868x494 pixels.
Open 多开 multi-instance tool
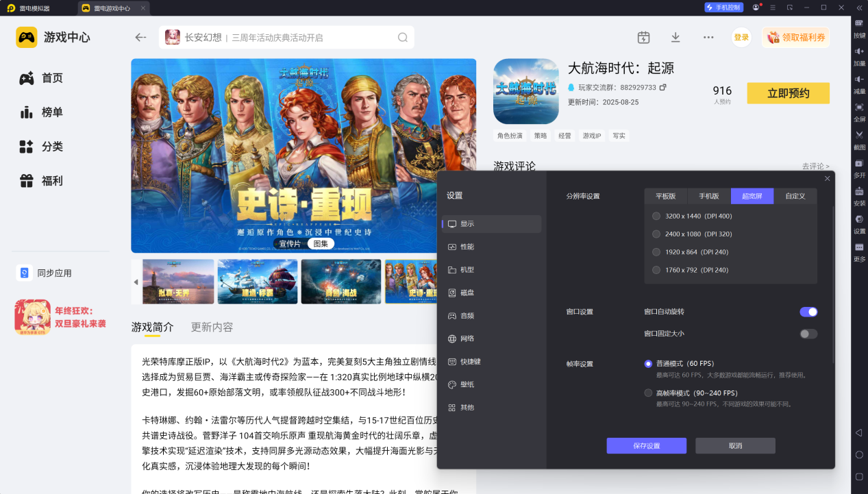point(859,169)
